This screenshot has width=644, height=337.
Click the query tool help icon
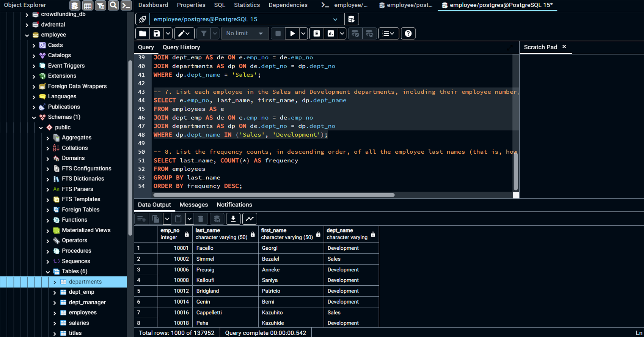[x=408, y=33]
